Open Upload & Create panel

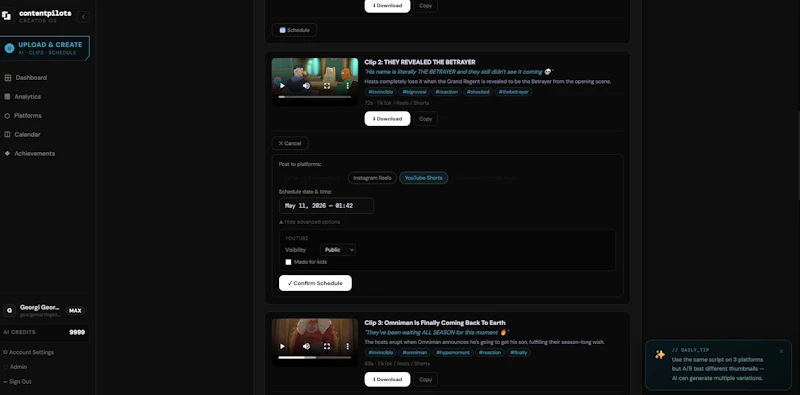pyautogui.click(x=45, y=48)
